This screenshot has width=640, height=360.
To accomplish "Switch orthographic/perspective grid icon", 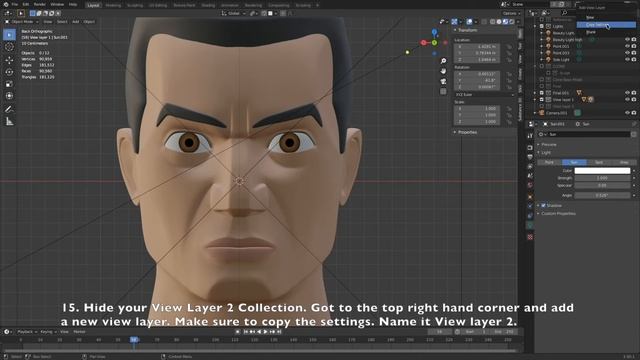I will 443,91.
